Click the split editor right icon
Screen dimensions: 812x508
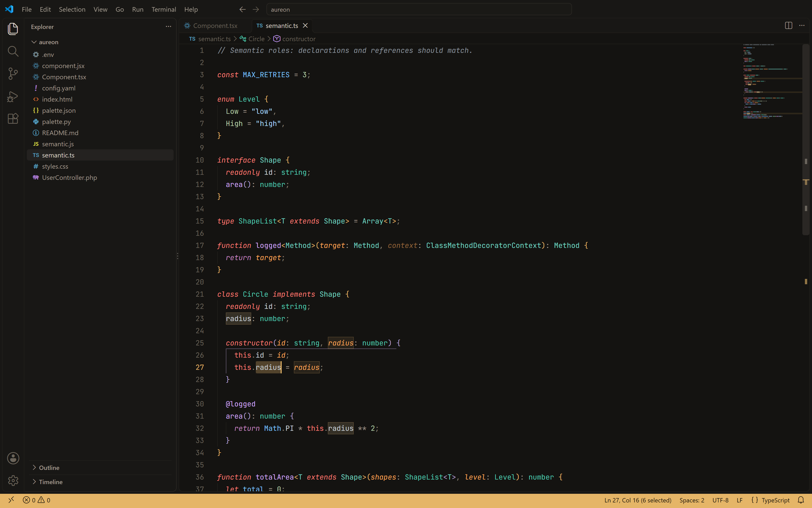point(788,26)
